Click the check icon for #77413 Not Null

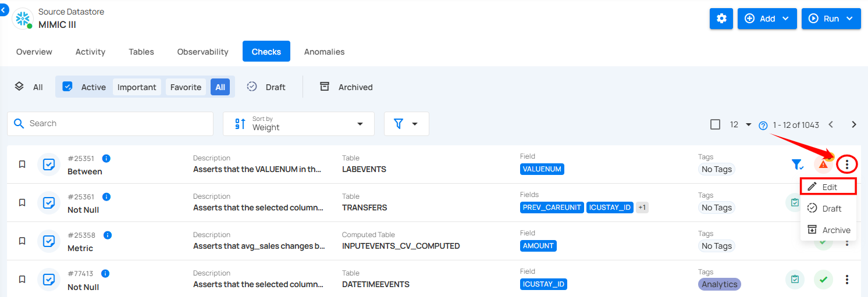pyautogui.click(x=49, y=280)
